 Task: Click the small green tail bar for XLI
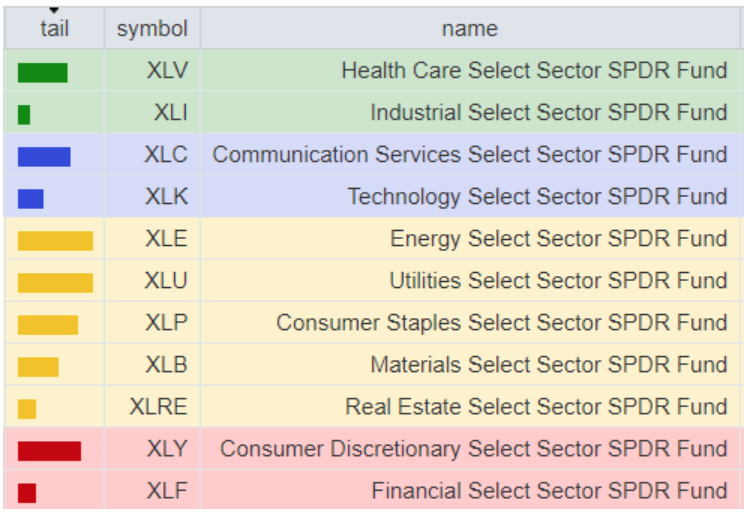click(24, 114)
